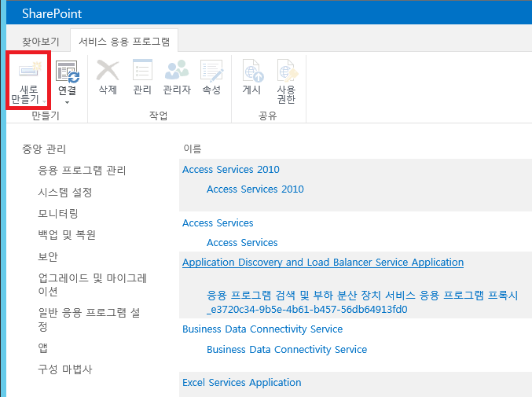Open the 관리자 people icon
532x397 pixels.
[177, 70]
